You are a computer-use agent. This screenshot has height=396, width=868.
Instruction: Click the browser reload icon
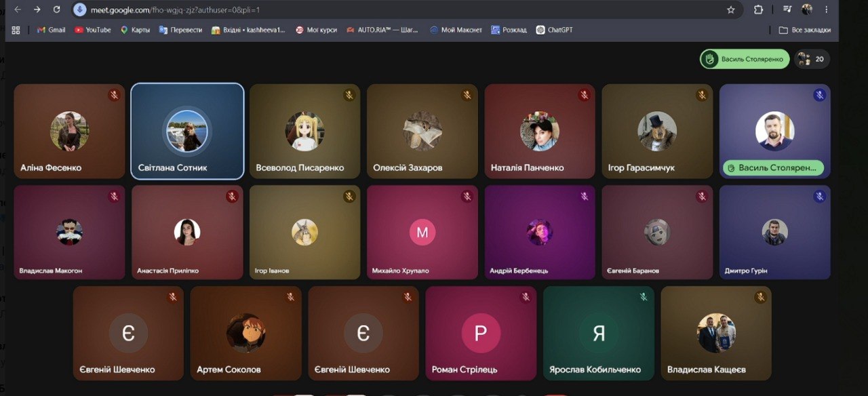pos(56,9)
